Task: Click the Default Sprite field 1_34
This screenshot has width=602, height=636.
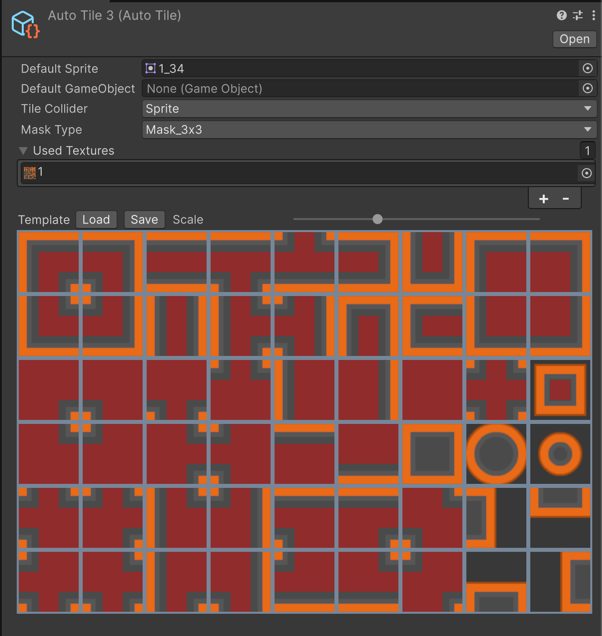Action: pyautogui.click(x=360, y=68)
